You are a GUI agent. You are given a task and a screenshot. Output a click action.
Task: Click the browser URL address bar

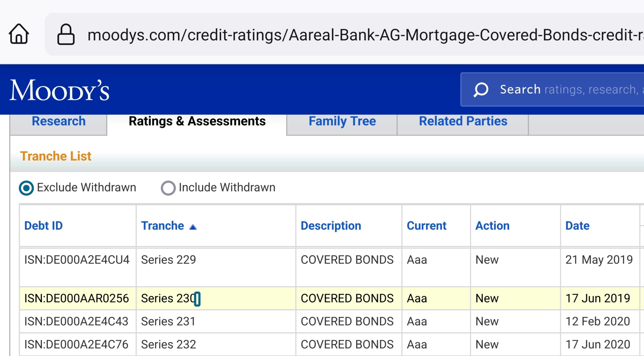click(x=348, y=35)
